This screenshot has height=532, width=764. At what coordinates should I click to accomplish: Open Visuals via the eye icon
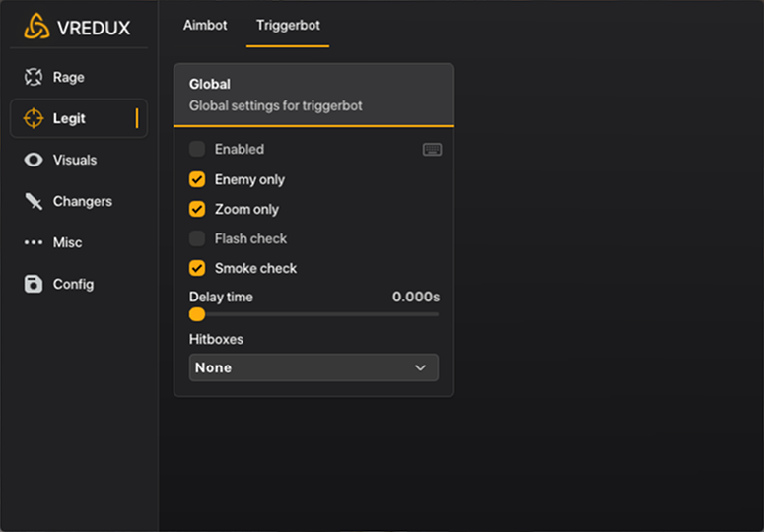point(35,160)
